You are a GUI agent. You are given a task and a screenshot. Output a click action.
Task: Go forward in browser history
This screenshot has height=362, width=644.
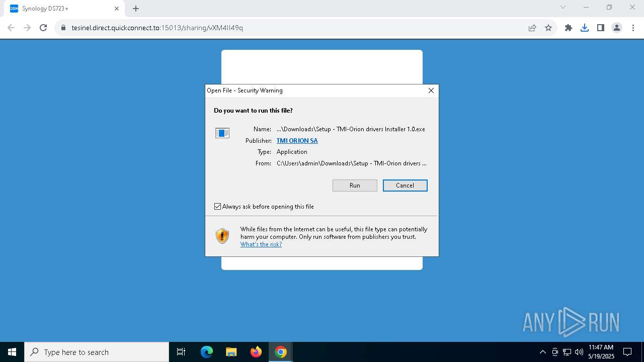click(x=27, y=28)
